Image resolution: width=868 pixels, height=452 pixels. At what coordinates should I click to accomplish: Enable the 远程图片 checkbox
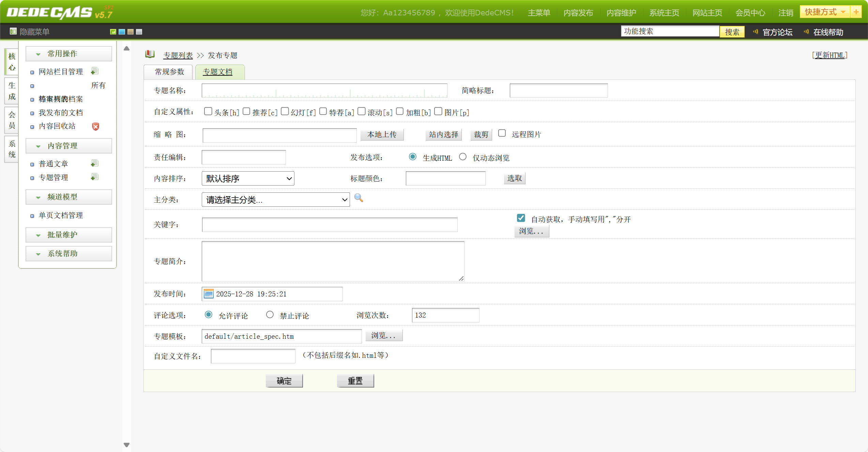(502, 133)
